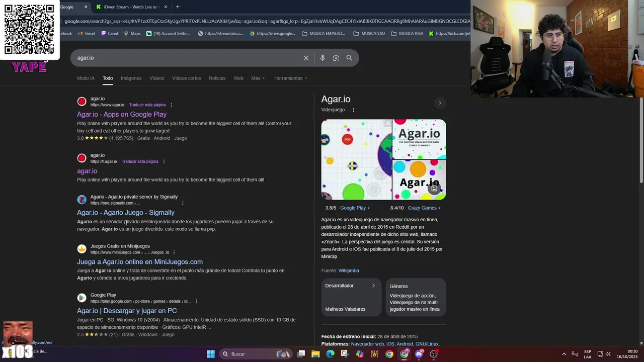The height and width of the screenshot is (362, 644).
Task: Translate the www.agar.io result page
Action: pyautogui.click(x=147, y=105)
